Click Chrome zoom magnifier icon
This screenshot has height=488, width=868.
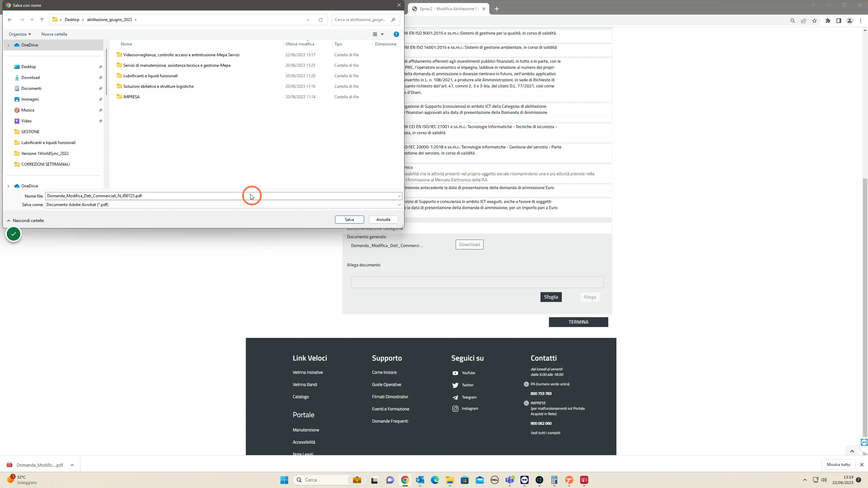[792, 21]
